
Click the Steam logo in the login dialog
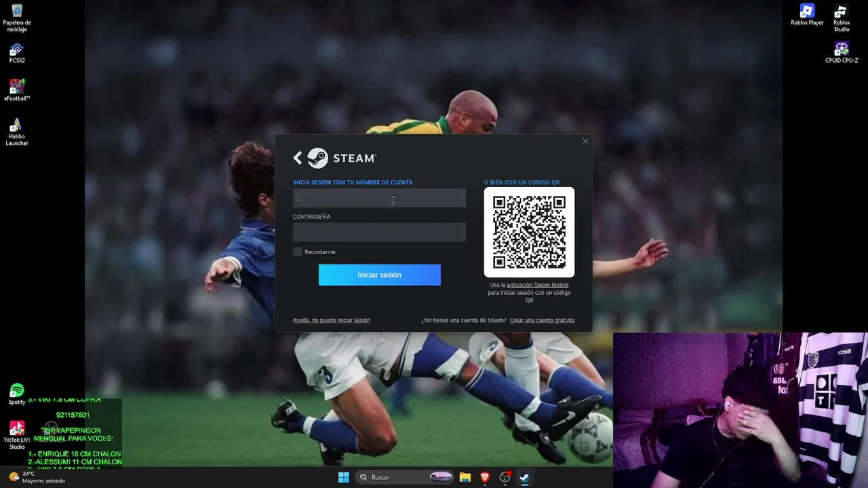click(342, 158)
